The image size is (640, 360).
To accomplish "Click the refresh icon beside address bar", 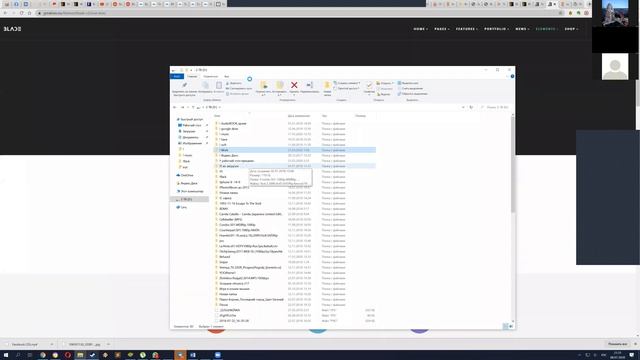I will coord(471,107).
